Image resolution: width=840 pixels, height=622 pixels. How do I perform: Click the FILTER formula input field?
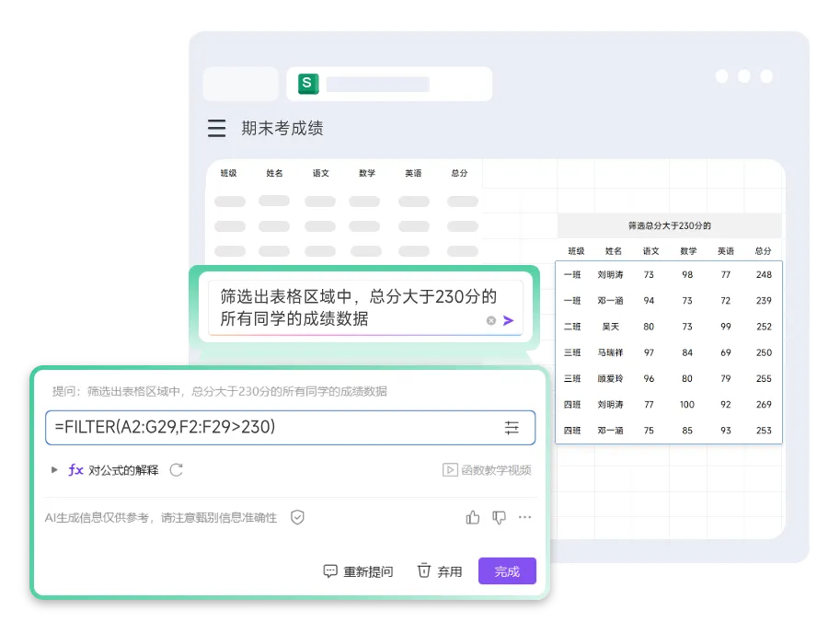click(x=291, y=428)
